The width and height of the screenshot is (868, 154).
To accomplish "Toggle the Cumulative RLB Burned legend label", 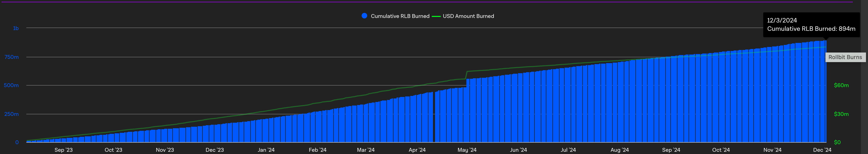I will click(400, 16).
